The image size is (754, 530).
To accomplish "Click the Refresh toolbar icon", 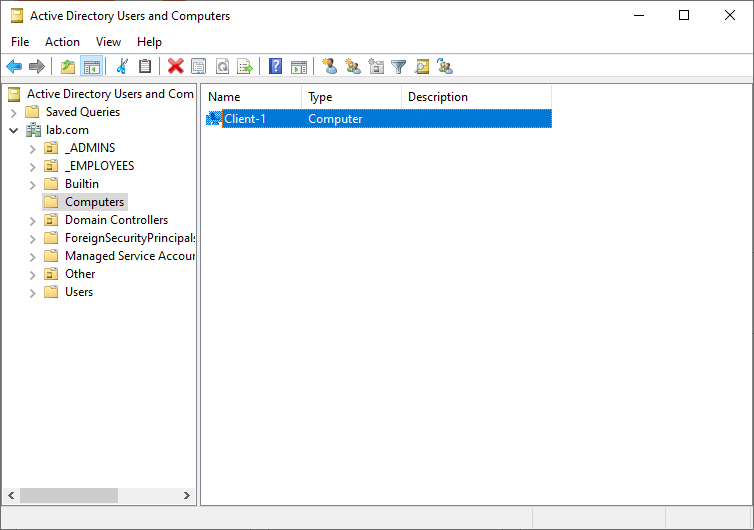I will pos(222,66).
